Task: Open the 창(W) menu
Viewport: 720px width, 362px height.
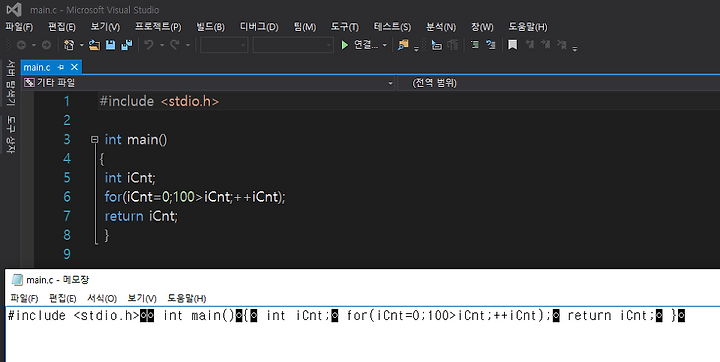Action: (x=482, y=27)
